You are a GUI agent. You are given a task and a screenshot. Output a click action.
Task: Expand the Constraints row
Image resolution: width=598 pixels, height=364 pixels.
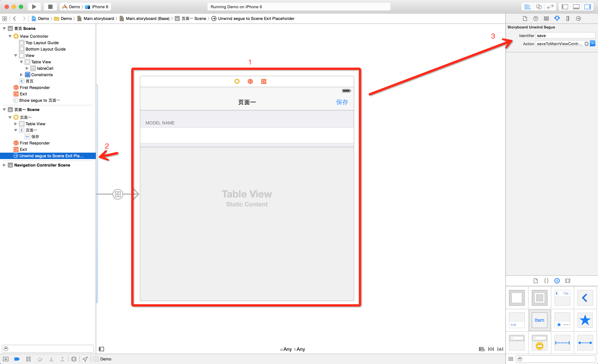pos(21,75)
